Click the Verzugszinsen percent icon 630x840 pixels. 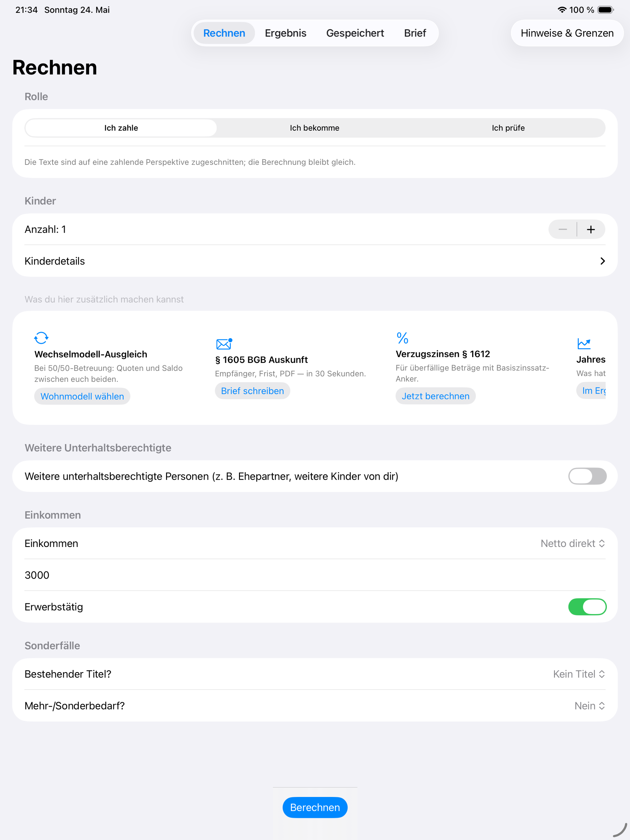pyautogui.click(x=402, y=338)
